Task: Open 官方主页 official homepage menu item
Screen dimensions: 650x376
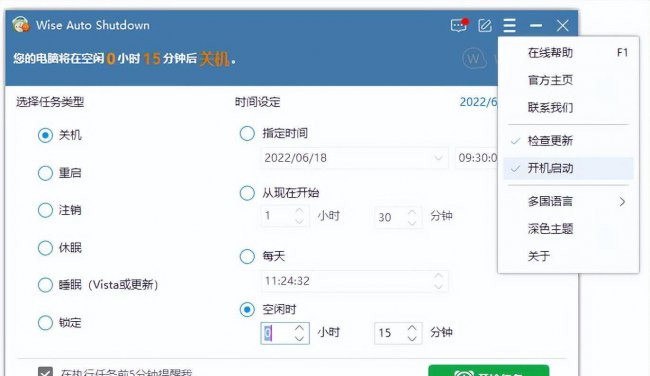Action: click(568, 80)
